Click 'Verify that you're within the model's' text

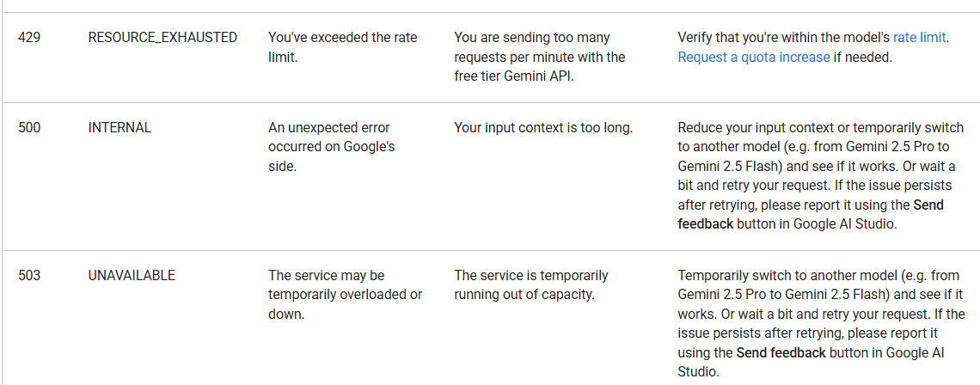(783, 38)
